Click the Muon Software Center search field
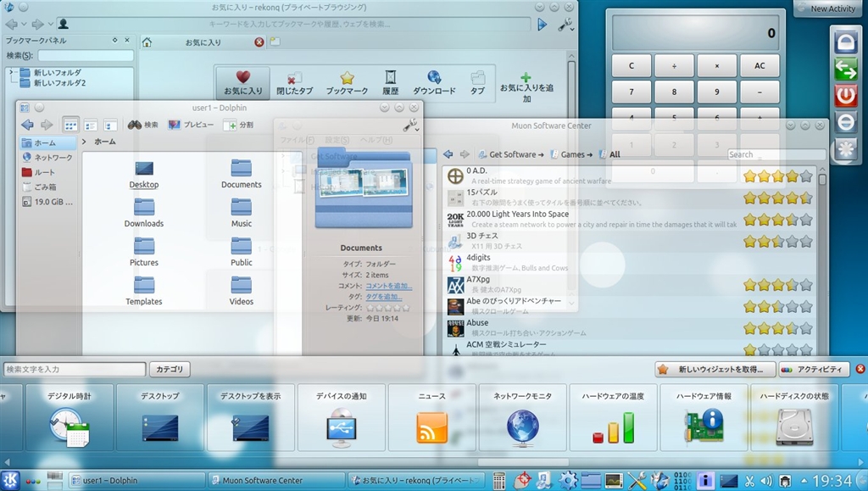Image resolution: width=868 pixels, height=491 pixels. point(776,154)
